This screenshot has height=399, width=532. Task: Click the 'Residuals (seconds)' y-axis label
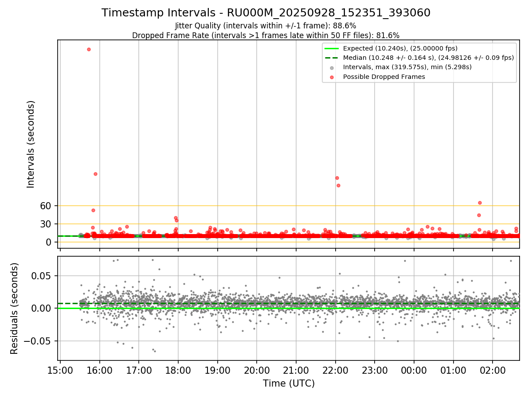coord(15,308)
